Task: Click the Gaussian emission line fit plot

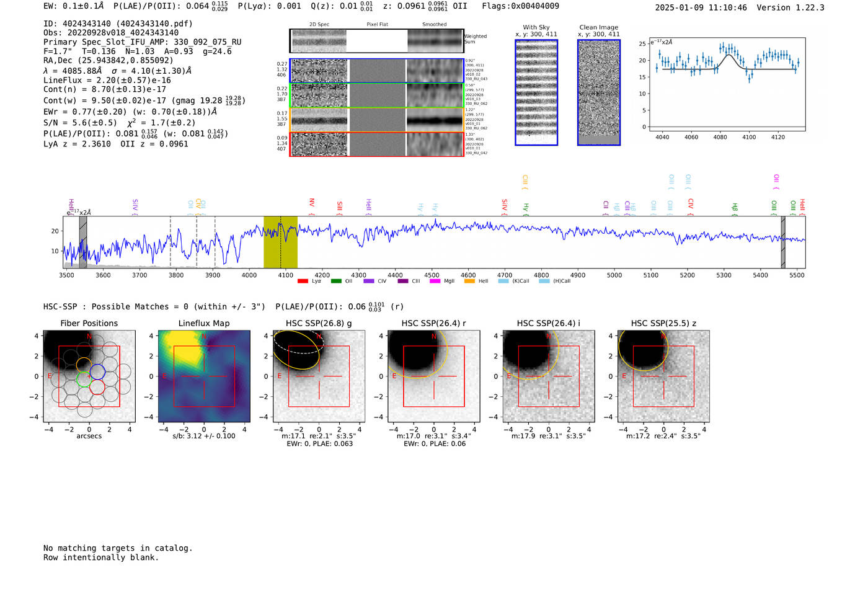Action: pyautogui.click(x=727, y=85)
